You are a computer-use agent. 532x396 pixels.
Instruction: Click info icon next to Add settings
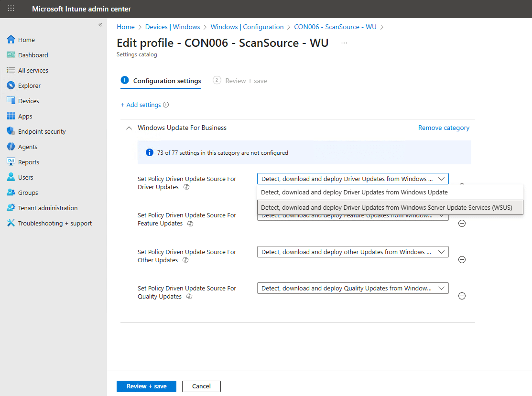coord(166,105)
